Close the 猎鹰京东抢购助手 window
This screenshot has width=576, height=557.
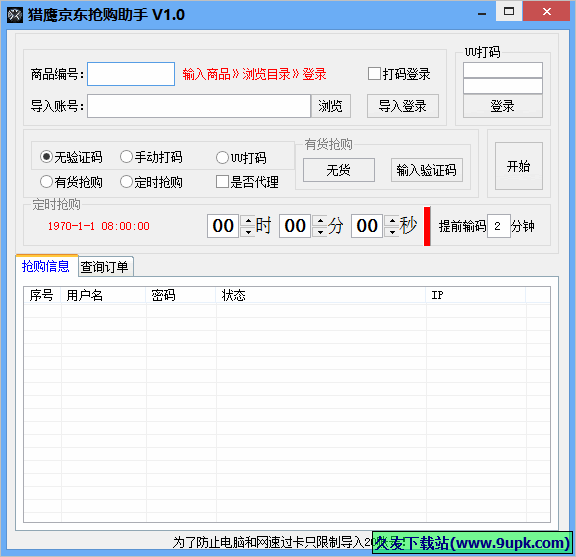coord(546,11)
